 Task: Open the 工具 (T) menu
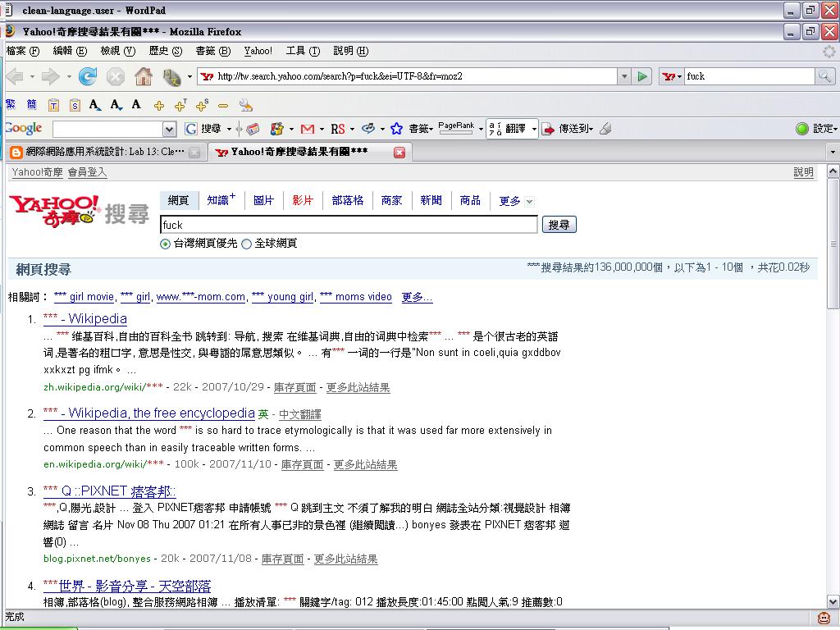tap(303, 51)
